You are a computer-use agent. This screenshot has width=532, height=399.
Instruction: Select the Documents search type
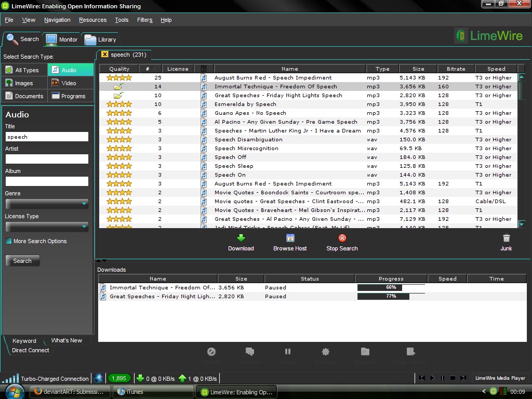25,96
